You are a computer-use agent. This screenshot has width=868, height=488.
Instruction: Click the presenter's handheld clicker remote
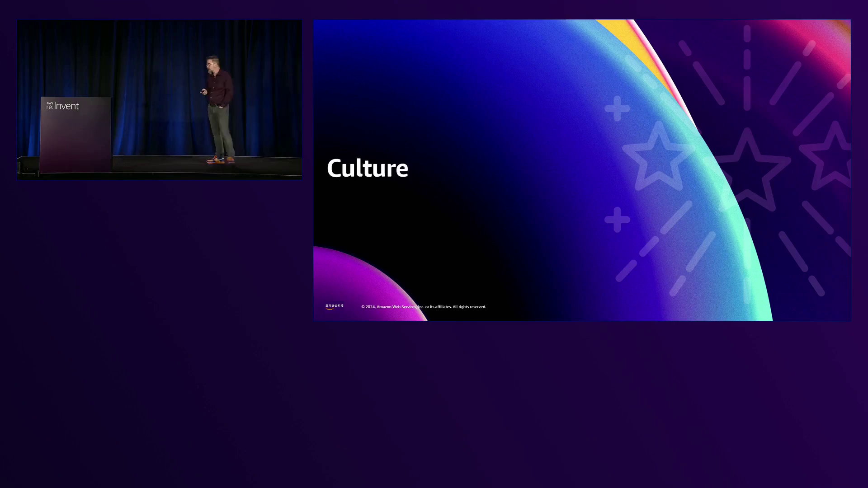(x=203, y=92)
